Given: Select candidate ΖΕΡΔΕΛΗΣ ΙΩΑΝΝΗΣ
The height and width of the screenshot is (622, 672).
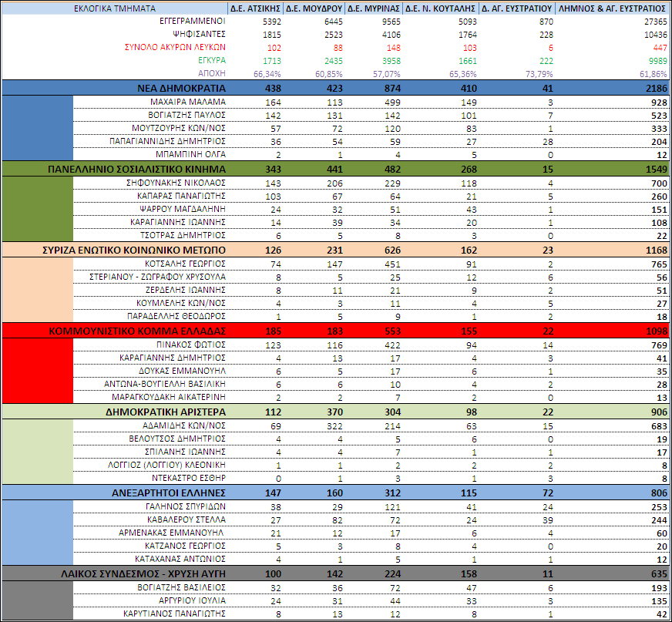Looking at the screenshot, I should (x=186, y=290).
